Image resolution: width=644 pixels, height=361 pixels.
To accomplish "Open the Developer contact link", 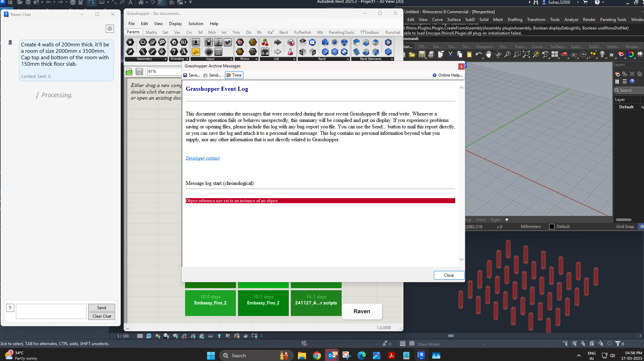I will [x=202, y=158].
